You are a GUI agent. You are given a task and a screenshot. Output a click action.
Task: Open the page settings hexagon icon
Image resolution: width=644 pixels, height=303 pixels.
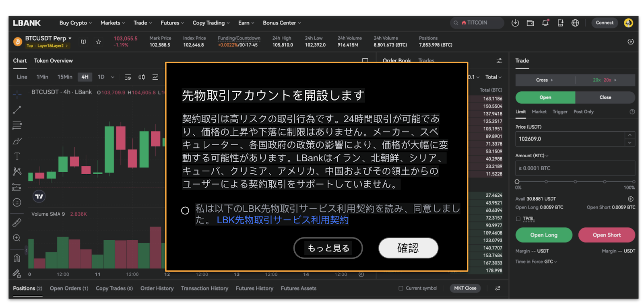point(631,42)
